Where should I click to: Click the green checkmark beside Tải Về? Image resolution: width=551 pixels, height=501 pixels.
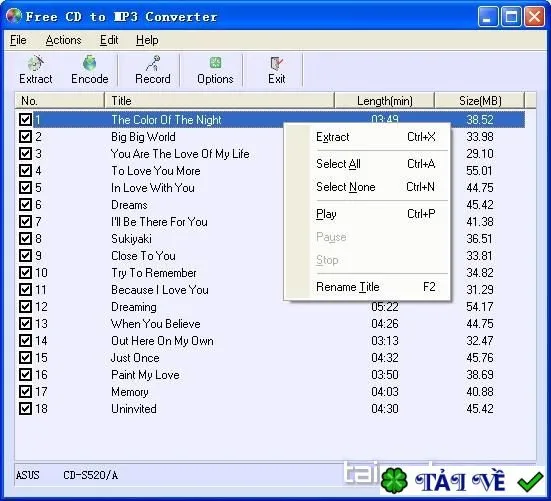(531, 481)
